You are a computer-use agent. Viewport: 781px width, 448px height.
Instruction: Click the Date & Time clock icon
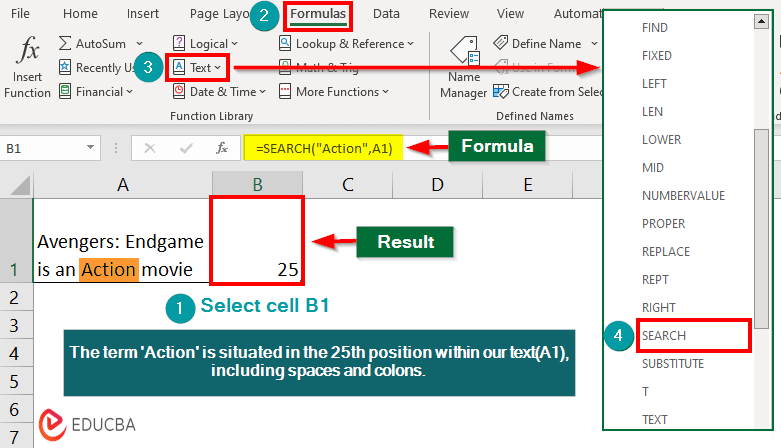click(179, 91)
